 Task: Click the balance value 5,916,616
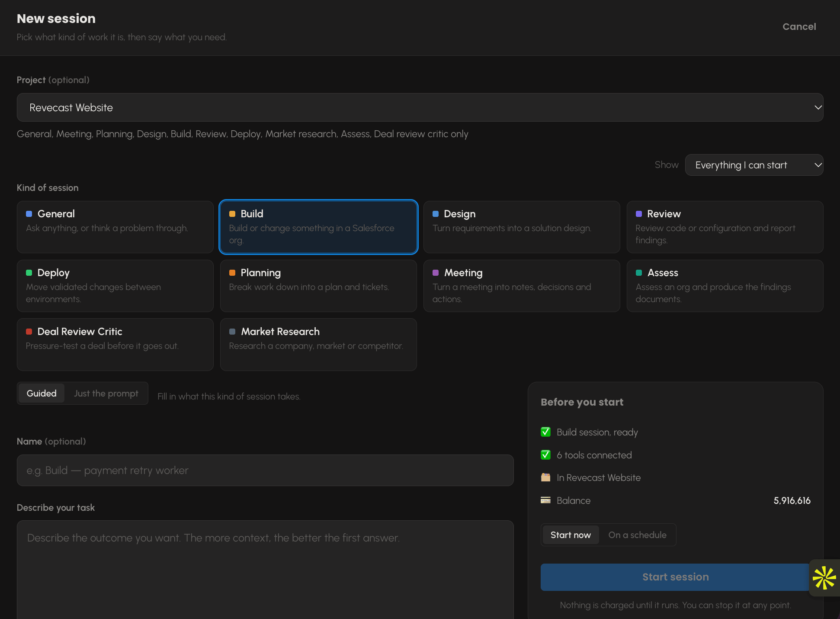[x=792, y=500]
